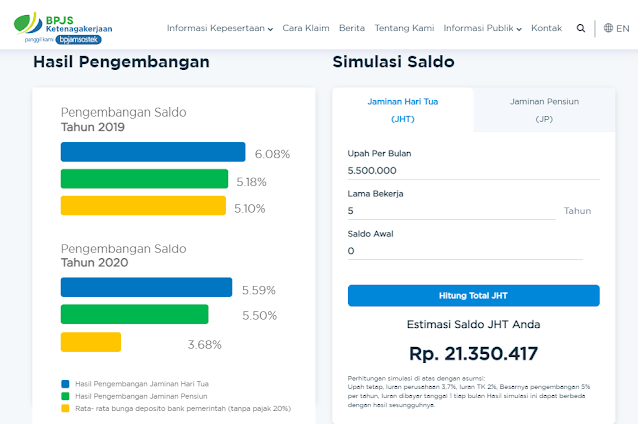Go to Tentang Kami page
Image resolution: width=640 pixels, height=424 pixels.
click(404, 28)
